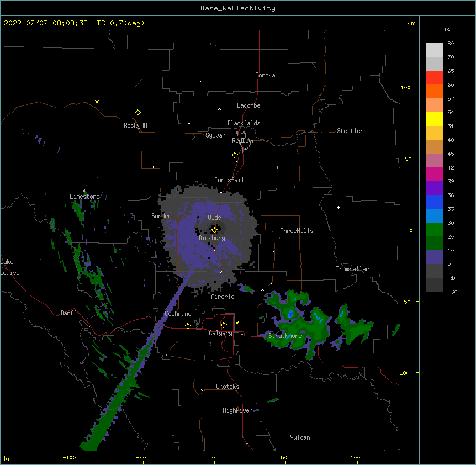Click the Olds label
This screenshot has width=476, height=465.
214,218
